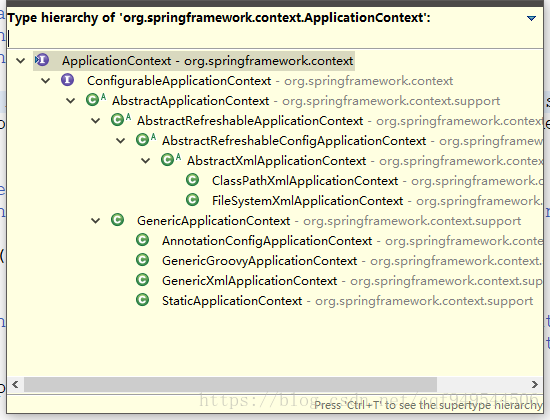This screenshot has height=420, width=550.
Task: Select the StaticApplicationContext entry
Action: pyautogui.click(x=347, y=301)
